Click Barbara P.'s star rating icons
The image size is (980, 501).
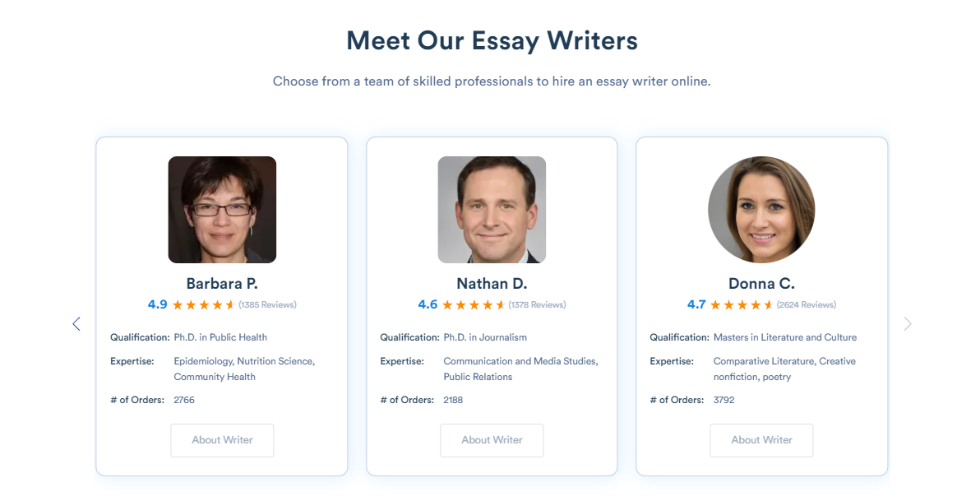coord(203,305)
